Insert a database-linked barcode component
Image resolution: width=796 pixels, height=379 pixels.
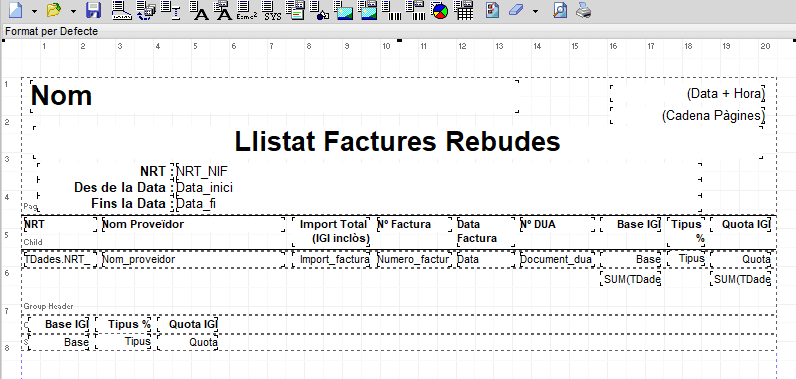click(x=416, y=10)
